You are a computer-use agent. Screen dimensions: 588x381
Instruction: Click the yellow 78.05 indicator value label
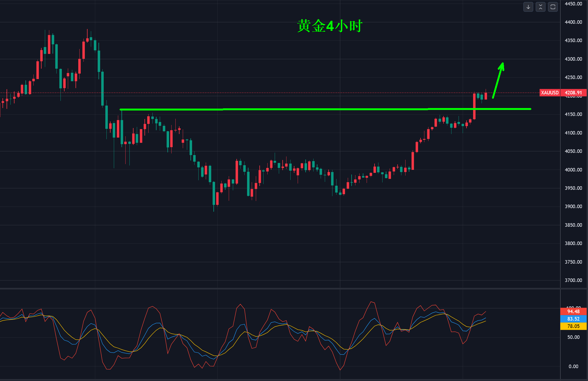point(573,326)
